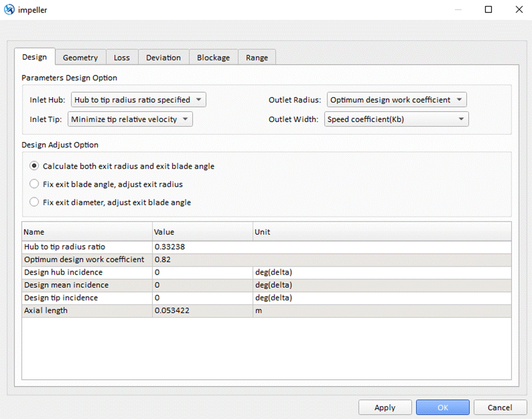532x419 pixels.
Task: Open the Loss tab
Action: [122, 57]
